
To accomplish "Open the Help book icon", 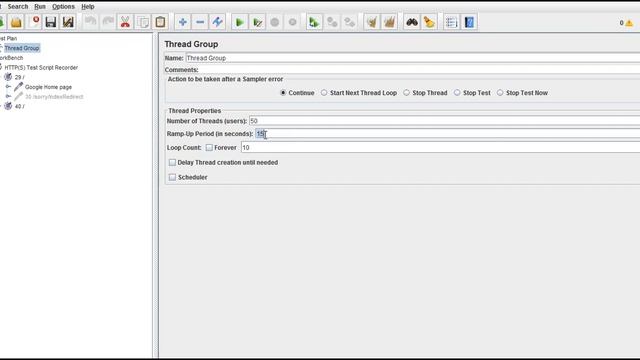I will [x=469, y=22].
